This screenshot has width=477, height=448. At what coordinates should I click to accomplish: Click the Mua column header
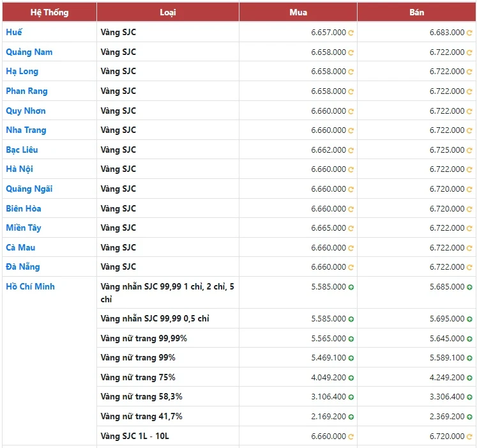(298, 12)
